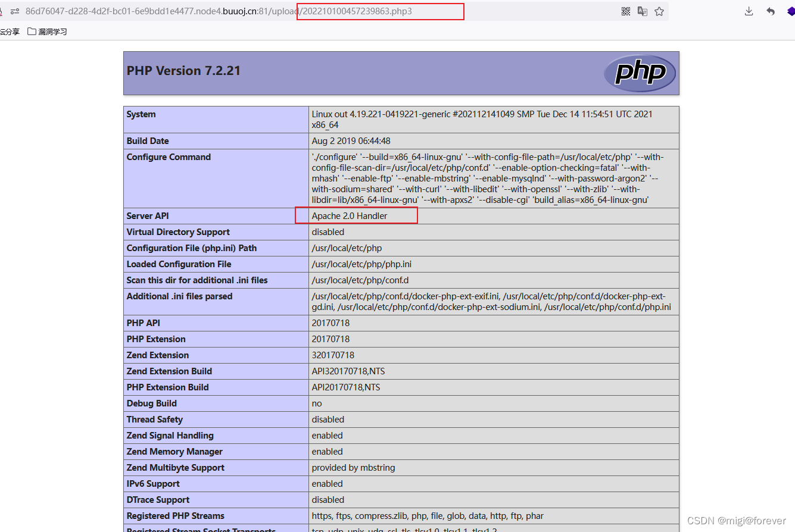Viewport: 795px width, 532px height.
Task: Click the Registered PHP Streams label
Action: pyautogui.click(x=175, y=516)
